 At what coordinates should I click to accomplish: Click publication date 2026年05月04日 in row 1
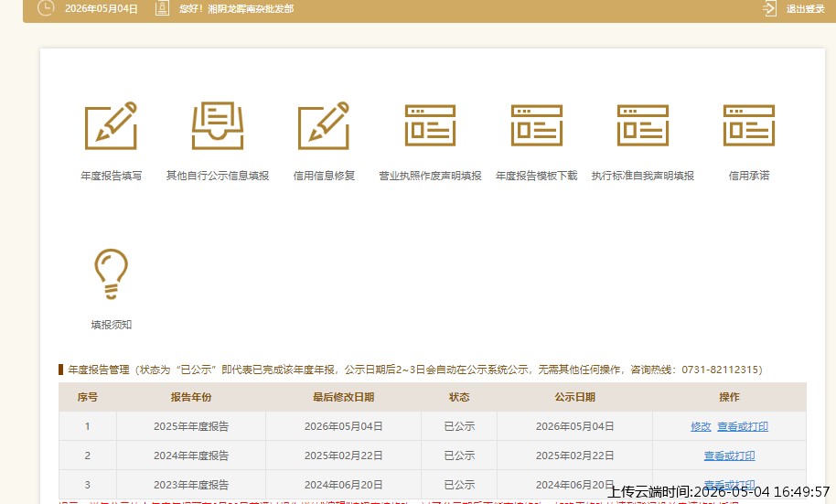coord(574,426)
